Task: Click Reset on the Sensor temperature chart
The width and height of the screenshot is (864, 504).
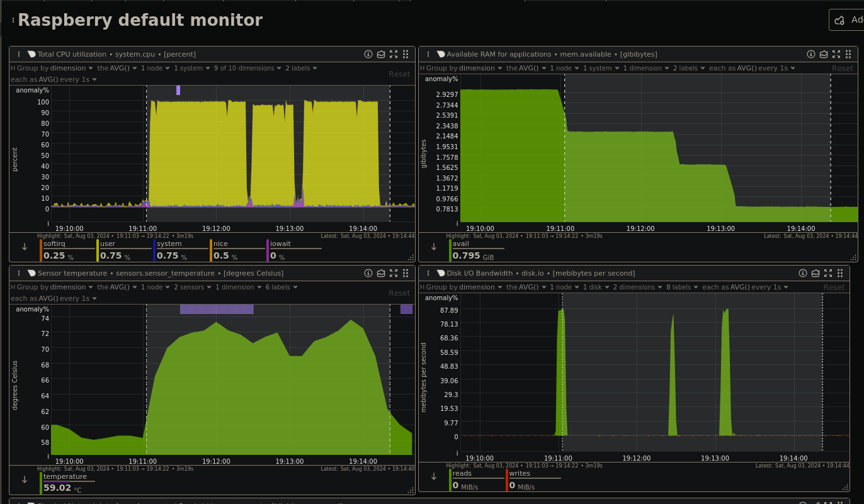Action: [399, 293]
